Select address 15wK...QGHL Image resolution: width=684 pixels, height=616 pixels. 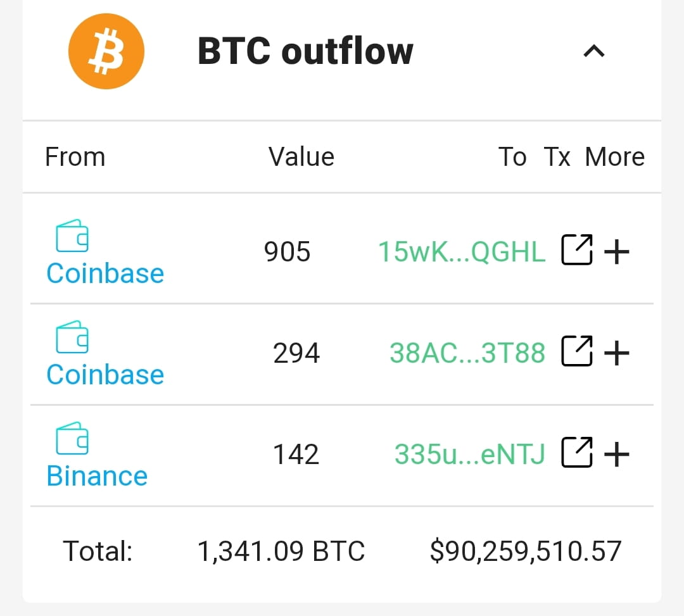point(460,251)
